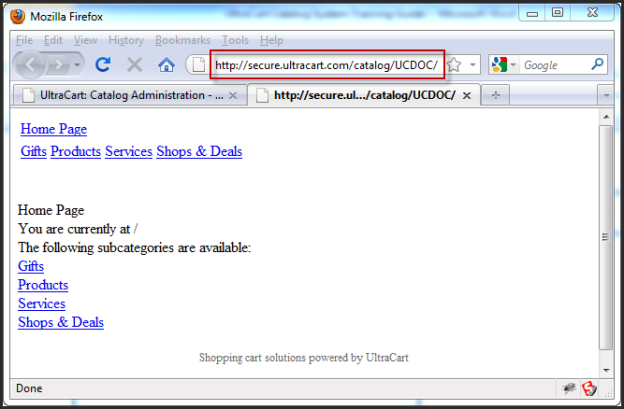Open the View menu
Screen dimensions: 624x409
click(x=85, y=40)
